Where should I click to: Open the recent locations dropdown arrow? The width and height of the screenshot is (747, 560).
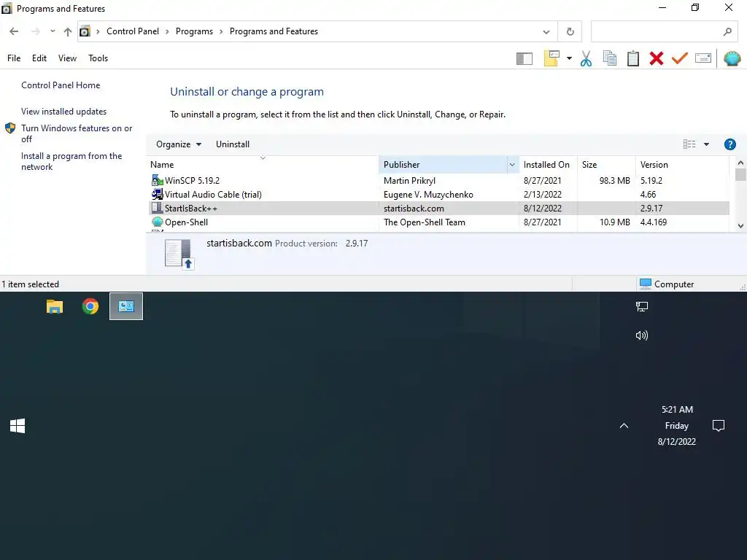pyautogui.click(x=53, y=31)
